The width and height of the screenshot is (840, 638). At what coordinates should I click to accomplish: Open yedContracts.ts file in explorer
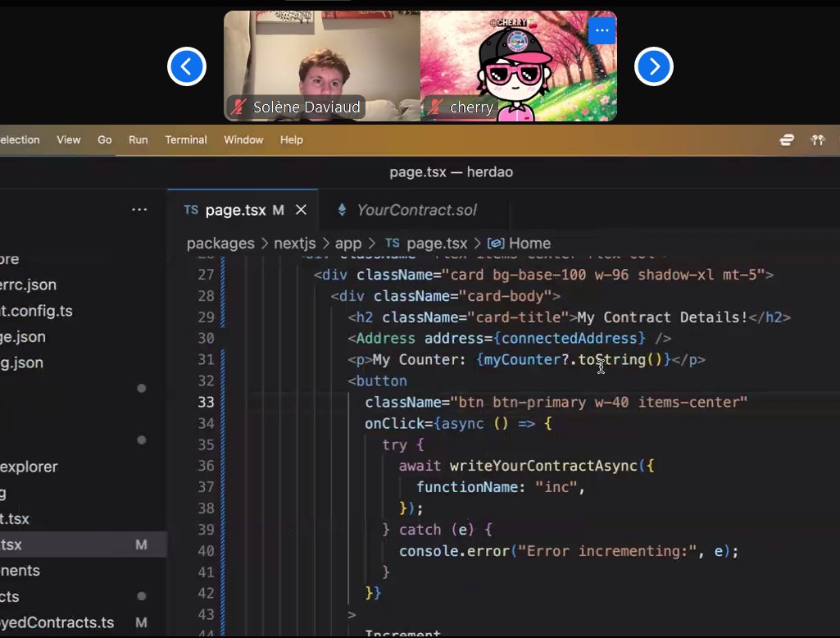tap(57, 622)
